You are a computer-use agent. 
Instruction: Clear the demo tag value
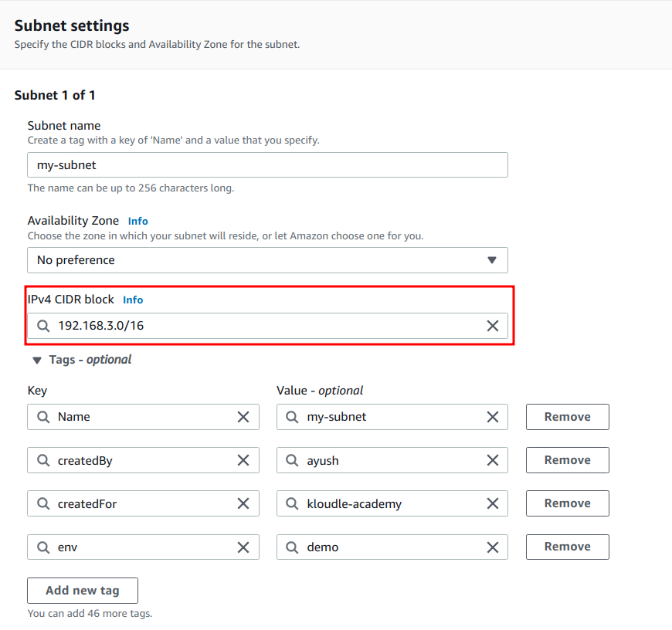click(493, 547)
